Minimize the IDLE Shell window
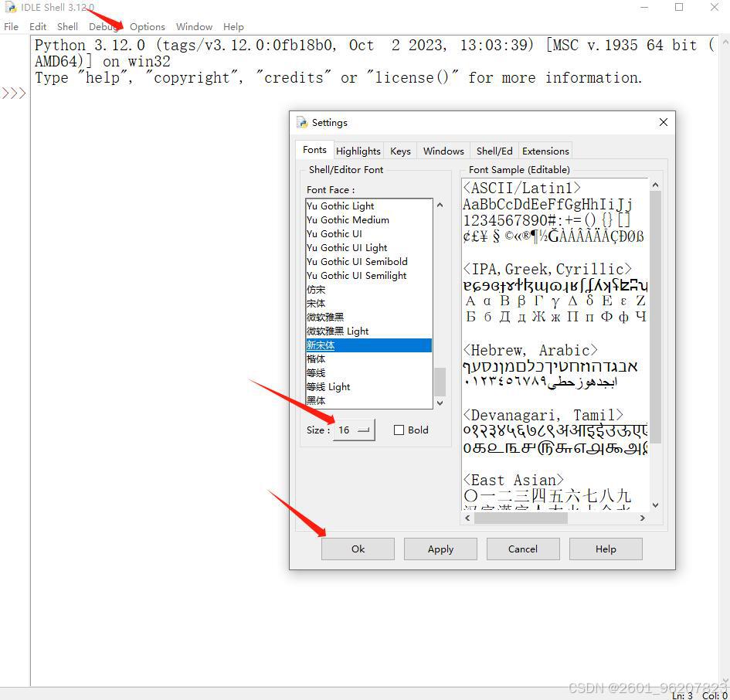Image resolution: width=730 pixels, height=700 pixels. (x=644, y=7)
